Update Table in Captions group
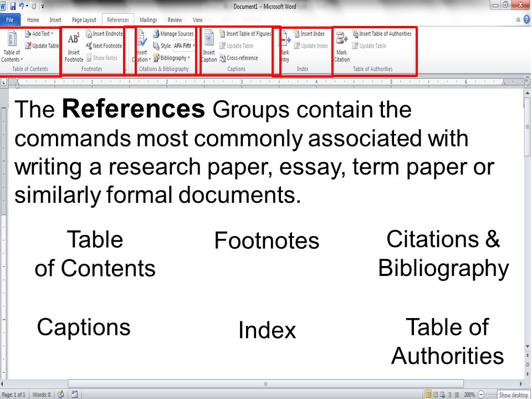The width and height of the screenshot is (532, 399). 236,45
